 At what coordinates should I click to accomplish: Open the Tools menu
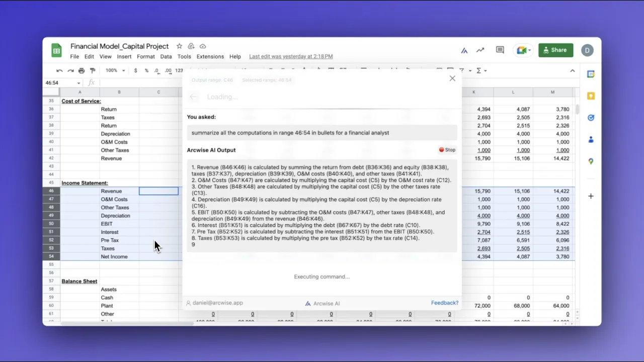coord(184,57)
